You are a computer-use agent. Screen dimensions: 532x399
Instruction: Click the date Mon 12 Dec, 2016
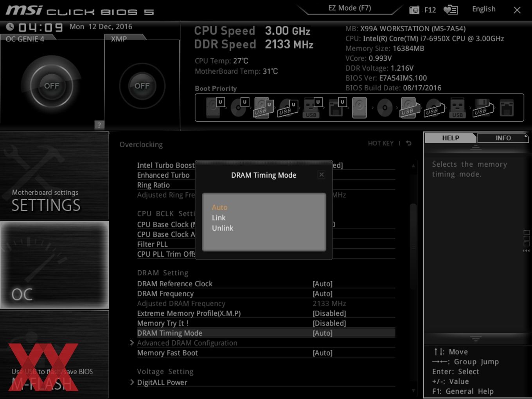[x=101, y=27]
